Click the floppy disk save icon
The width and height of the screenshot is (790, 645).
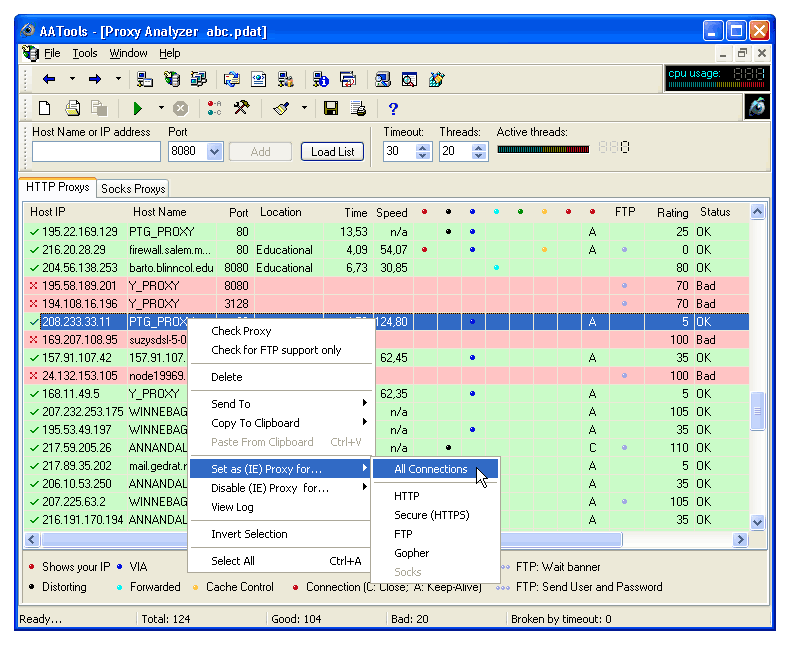coord(331,109)
